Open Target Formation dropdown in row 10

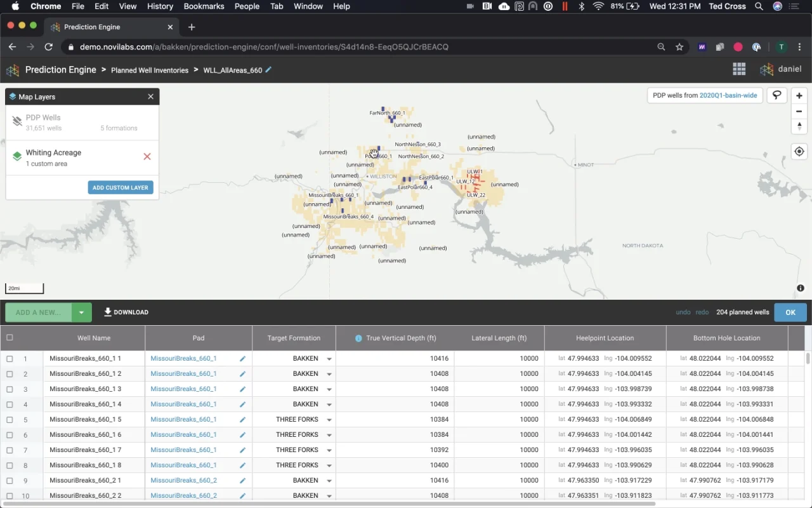(329, 496)
